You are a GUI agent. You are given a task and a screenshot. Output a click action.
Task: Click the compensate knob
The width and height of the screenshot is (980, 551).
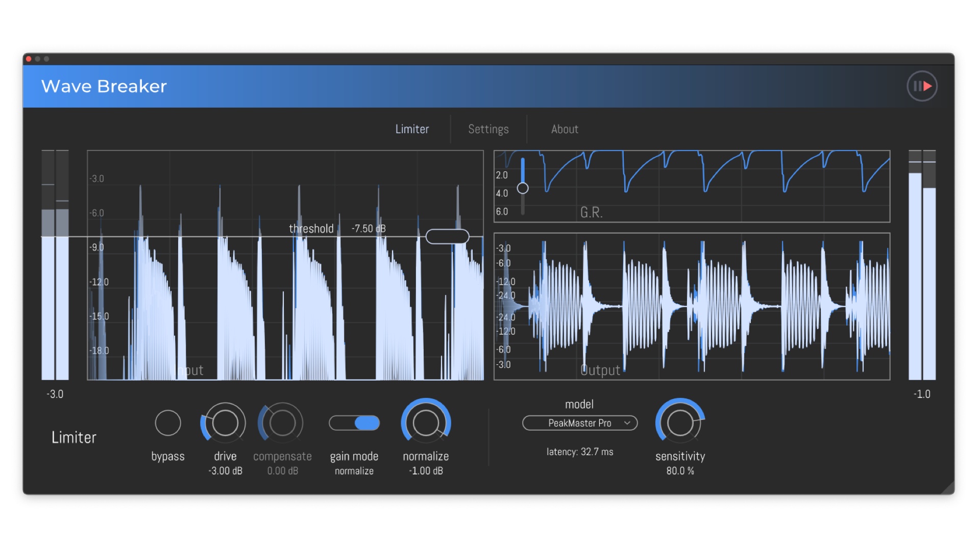[x=282, y=423]
